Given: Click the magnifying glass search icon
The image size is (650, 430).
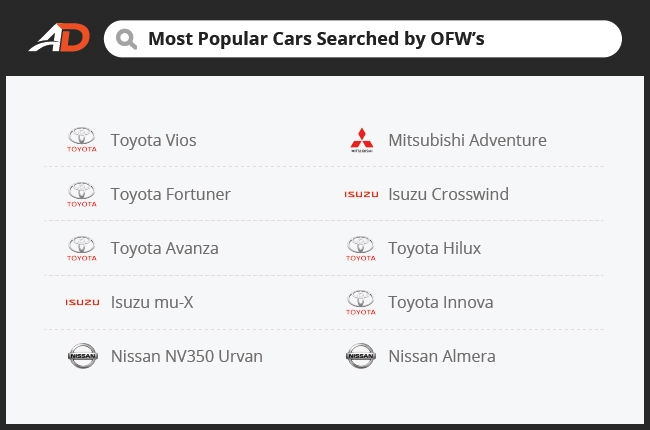Looking at the screenshot, I should (x=126, y=39).
